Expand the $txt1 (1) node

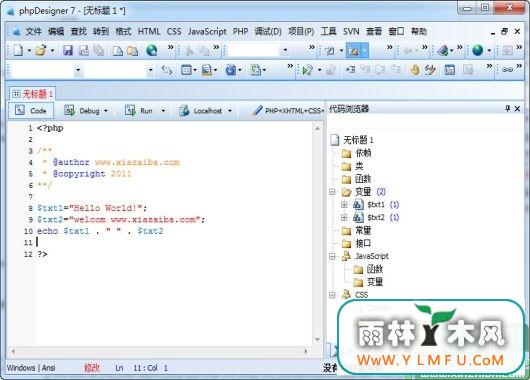344,205
